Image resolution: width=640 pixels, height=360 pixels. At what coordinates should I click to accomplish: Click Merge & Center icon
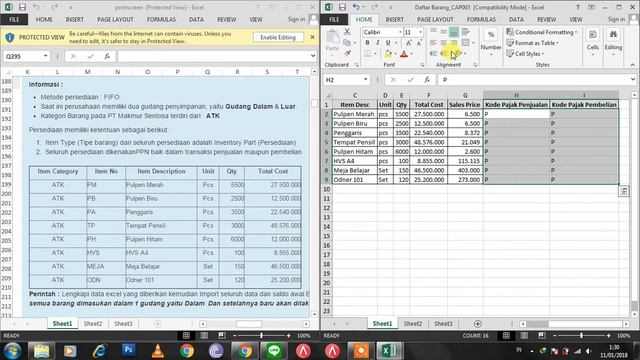point(466,42)
